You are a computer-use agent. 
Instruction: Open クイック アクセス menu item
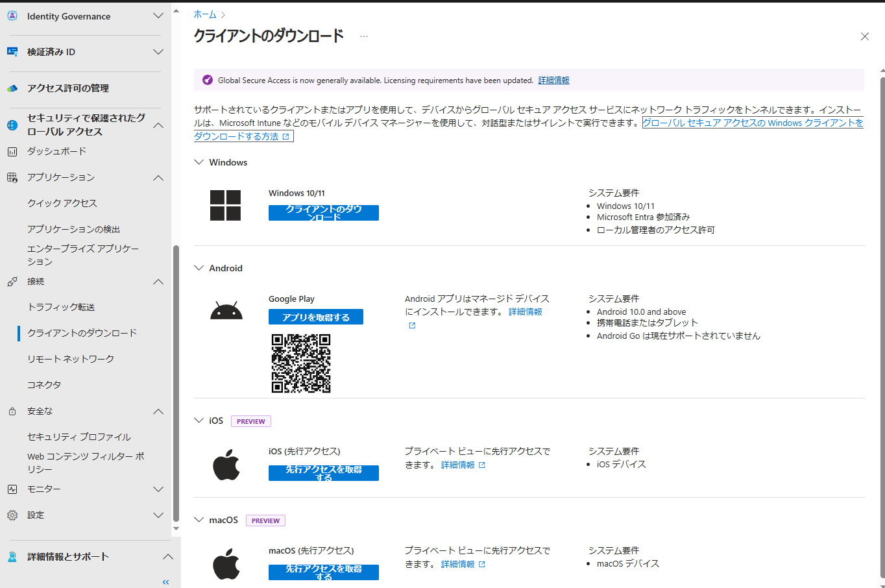[x=62, y=203]
